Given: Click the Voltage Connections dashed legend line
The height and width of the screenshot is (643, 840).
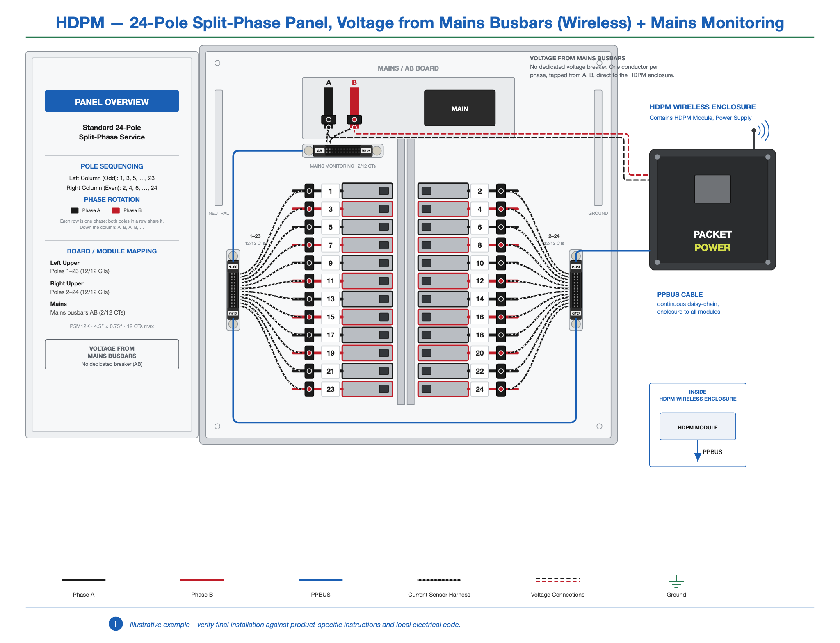Looking at the screenshot, I should 558,580.
